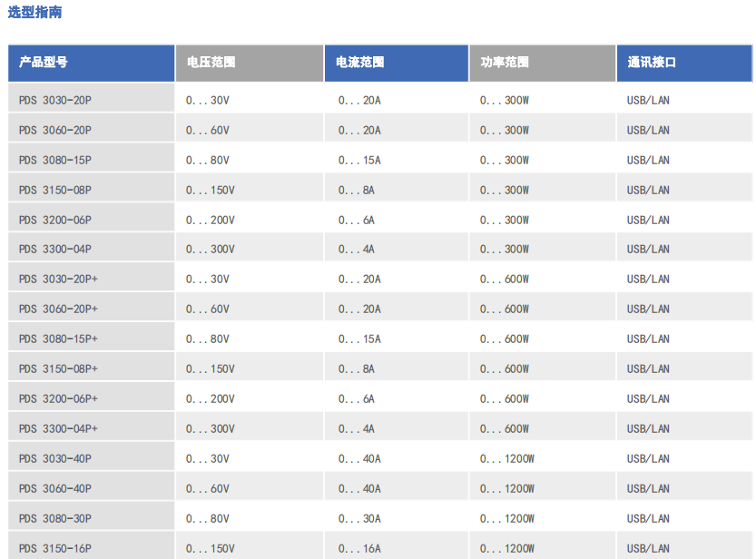
Task: Click voltage 0...300V in PDS 3300-04P row
Action: coord(211,250)
